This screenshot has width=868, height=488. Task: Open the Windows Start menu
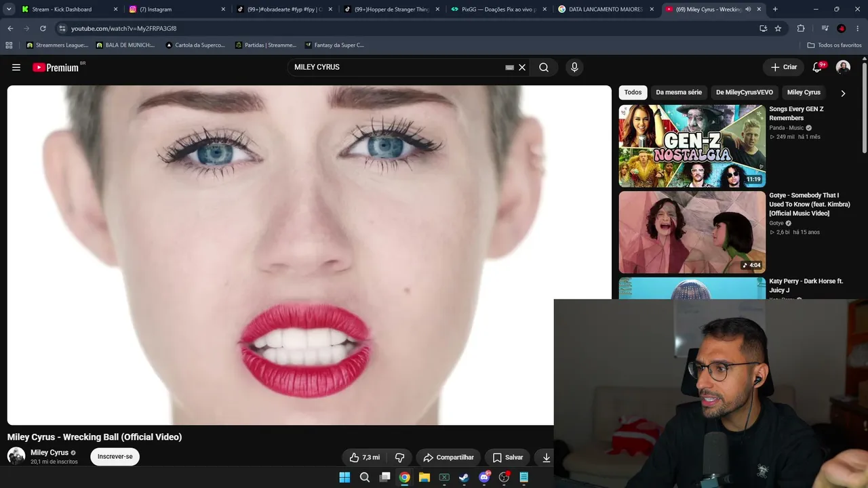point(344,477)
